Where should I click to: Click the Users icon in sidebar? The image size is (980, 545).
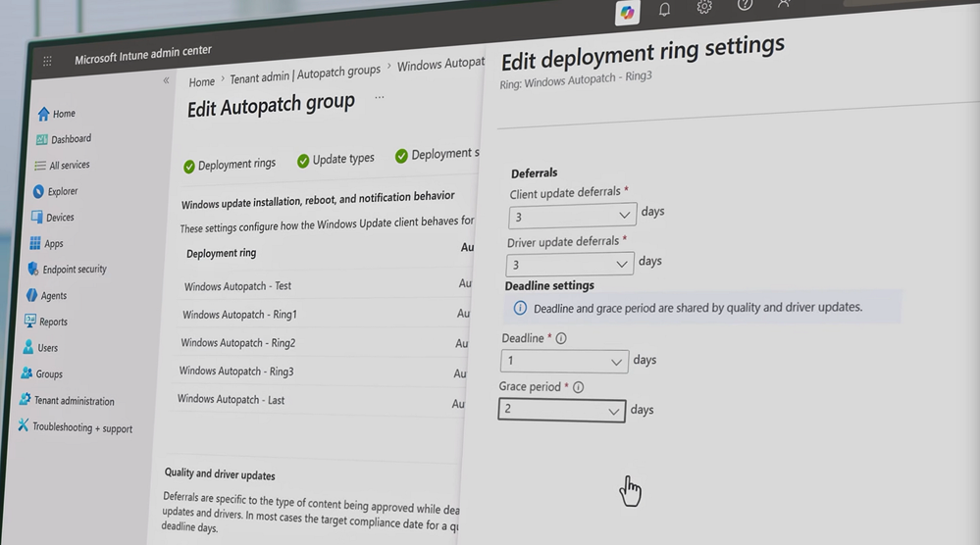coord(28,347)
